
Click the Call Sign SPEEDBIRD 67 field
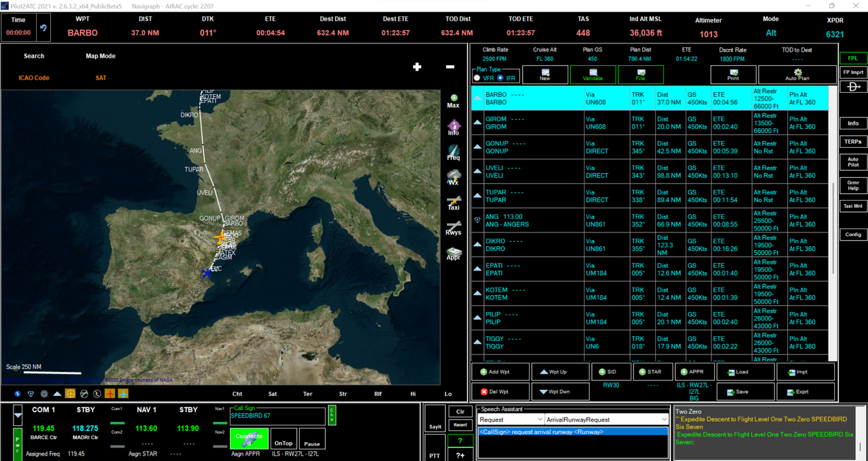pyautogui.click(x=277, y=416)
